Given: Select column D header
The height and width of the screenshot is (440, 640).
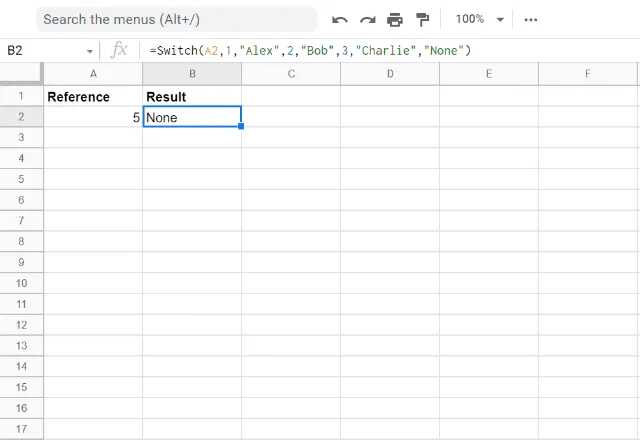Looking at the screenshot, I should coord(389,73).
